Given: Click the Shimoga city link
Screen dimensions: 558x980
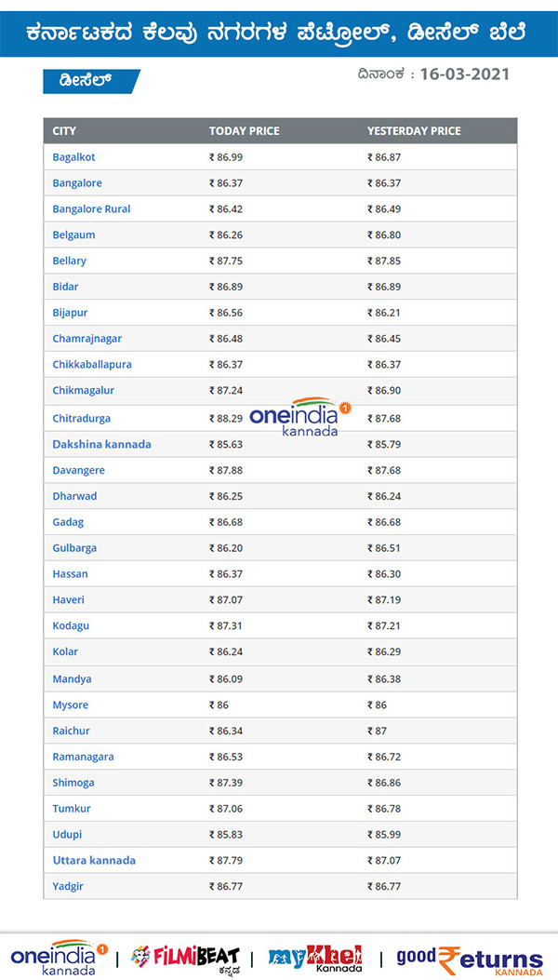Looking at the screenshot, I should [x=73, y=783].
